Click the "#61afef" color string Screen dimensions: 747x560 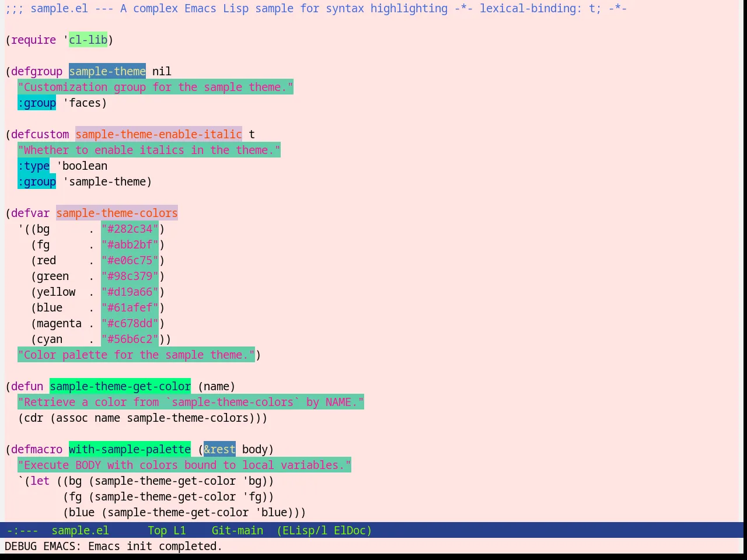[x=130, y=307]
